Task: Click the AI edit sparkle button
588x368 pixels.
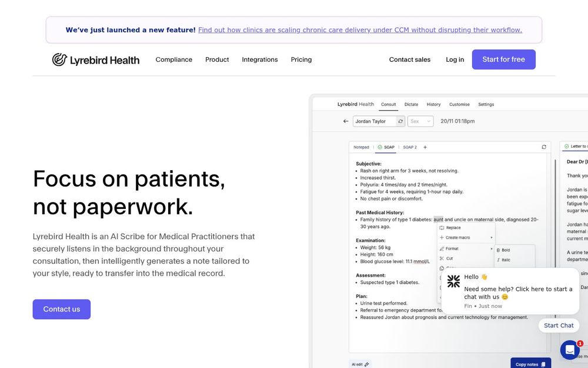Action: [x=360, y=364]
